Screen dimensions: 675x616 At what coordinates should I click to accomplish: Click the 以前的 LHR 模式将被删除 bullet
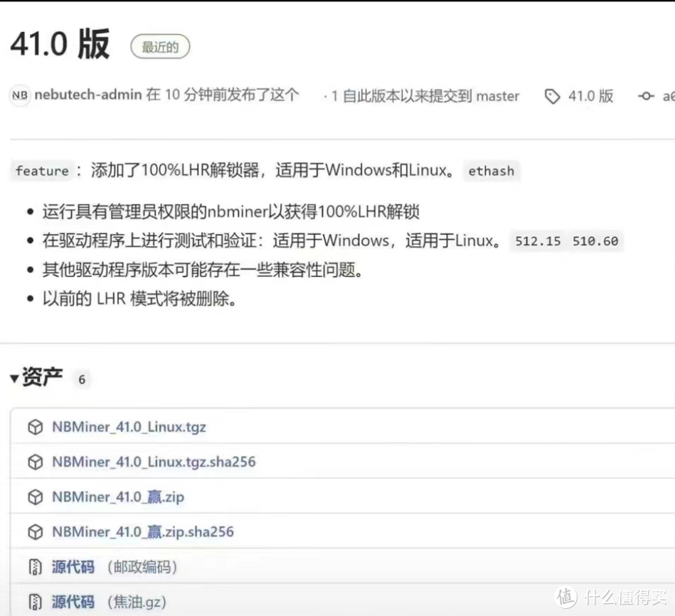pyautogui.click(x=140, y=298)
